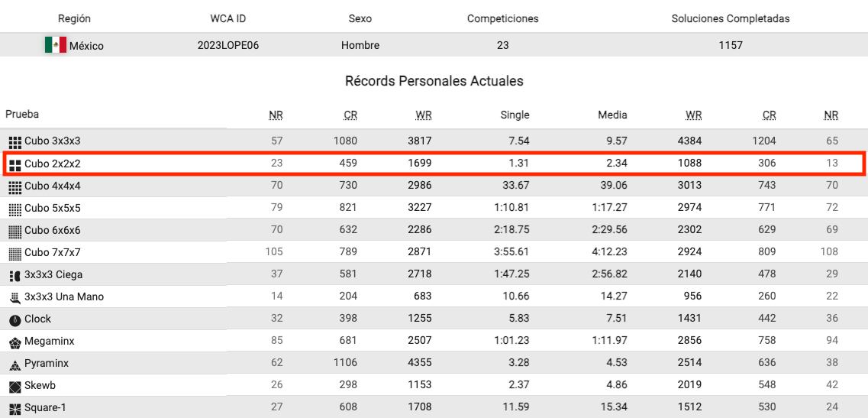The height and width of the screenshot is (418, 868).
Task: Open the Cubo 5x5x5 event link
Action: click(x=52, y=208)
